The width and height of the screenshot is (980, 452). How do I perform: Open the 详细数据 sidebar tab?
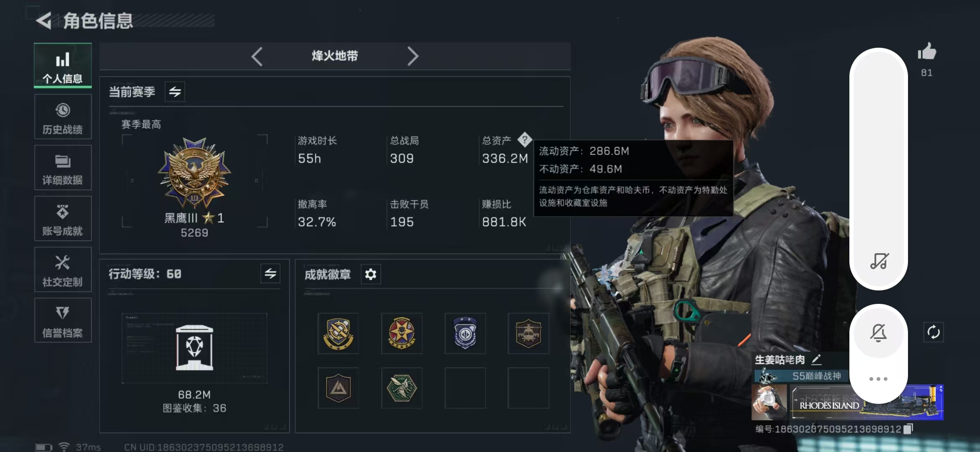tap(63, 168)
